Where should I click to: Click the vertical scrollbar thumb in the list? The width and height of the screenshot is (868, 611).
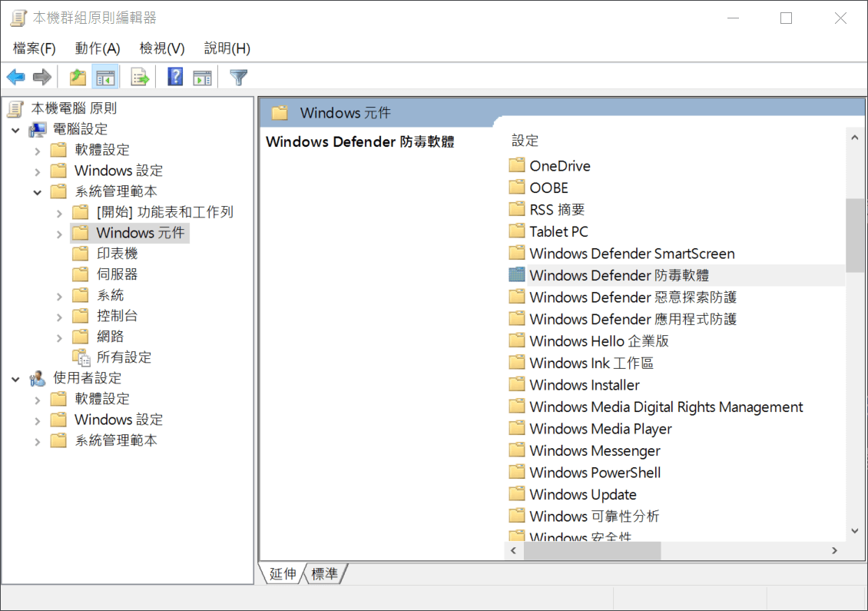pyautogui.click(x=855, y=235)
